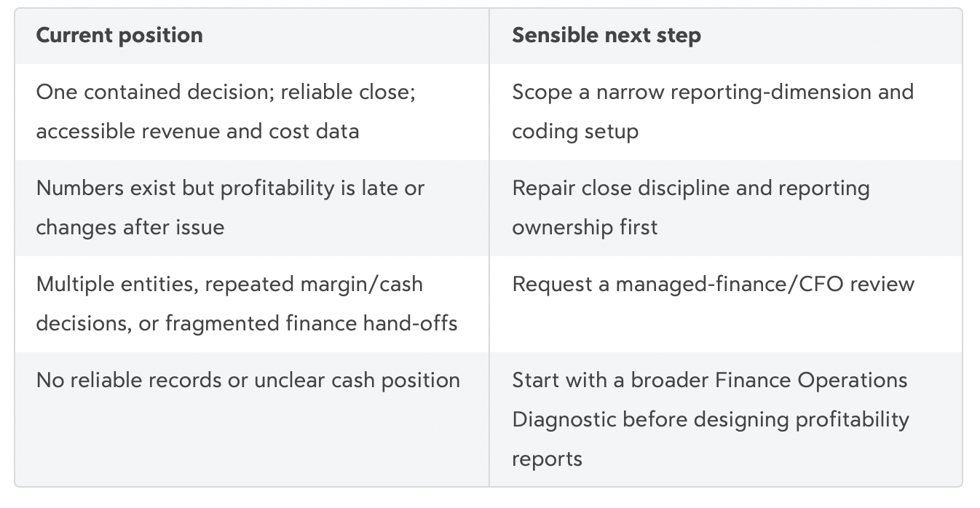980x508 pixels.
Task: Click the "One contained decision; reliable close" cell
Action: 252,112
